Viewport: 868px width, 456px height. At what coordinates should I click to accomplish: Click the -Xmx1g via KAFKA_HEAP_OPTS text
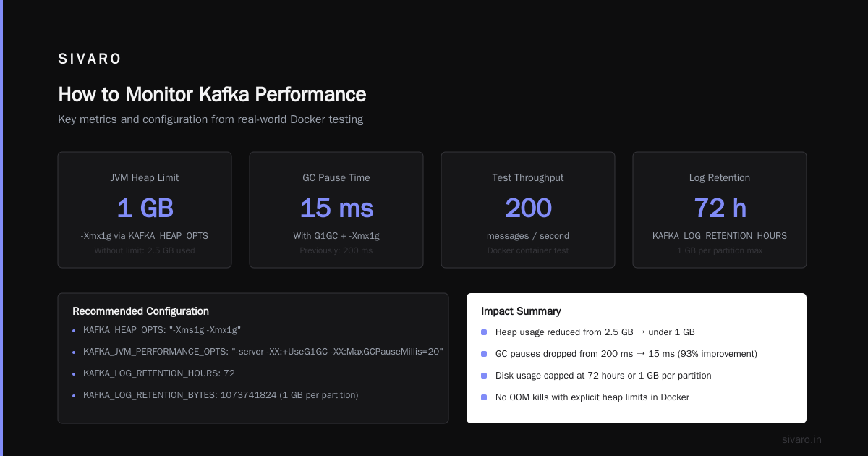[145, 236]
